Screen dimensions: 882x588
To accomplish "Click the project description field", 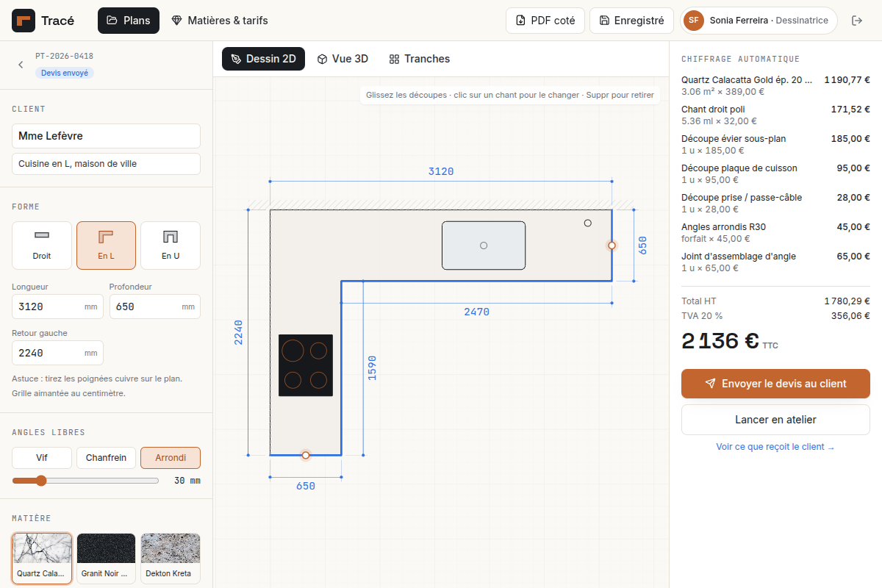I will (106, 164).
